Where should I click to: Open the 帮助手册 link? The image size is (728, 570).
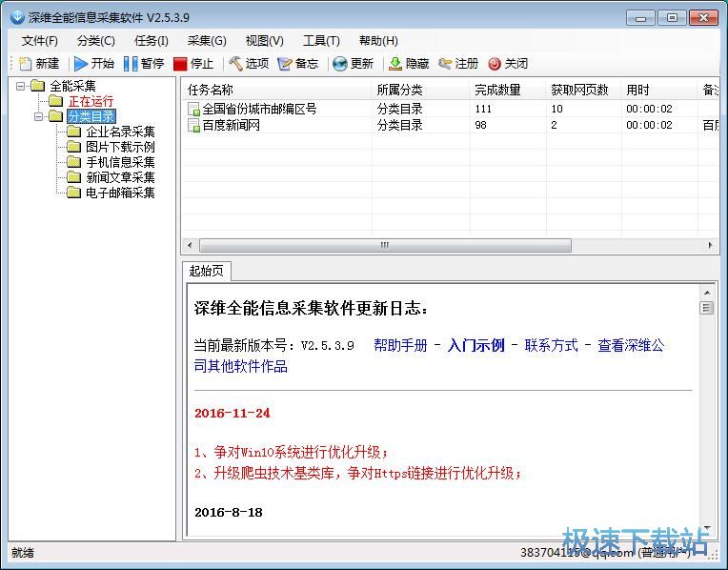tap(400, 345)
